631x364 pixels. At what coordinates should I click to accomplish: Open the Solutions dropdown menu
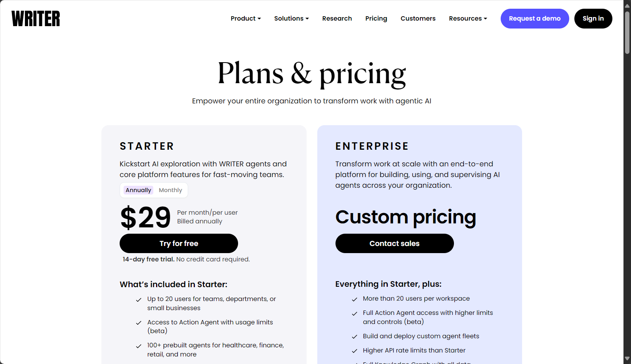pyautogui.click(x=292, y=19)
